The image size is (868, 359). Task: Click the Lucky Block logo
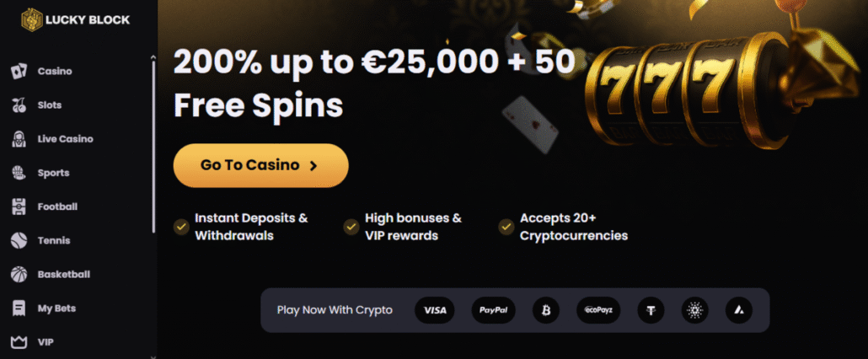pyautogui.click(x=76, y=19)
